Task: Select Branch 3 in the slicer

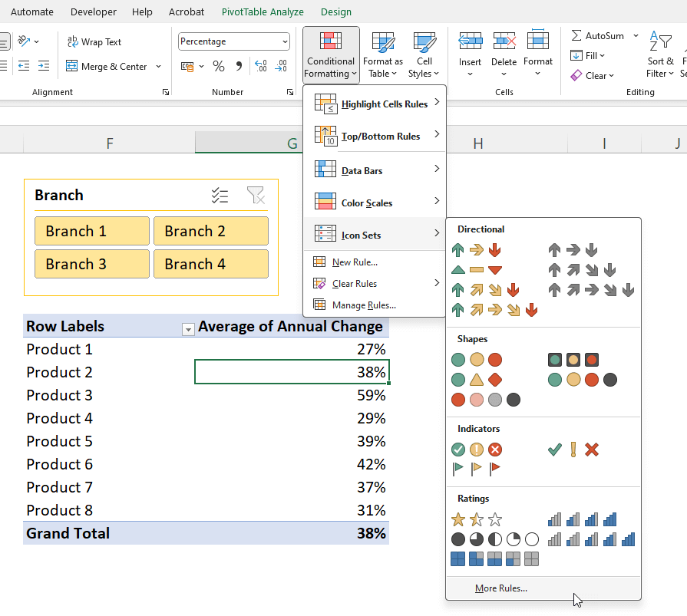Action: coord(91,263)
